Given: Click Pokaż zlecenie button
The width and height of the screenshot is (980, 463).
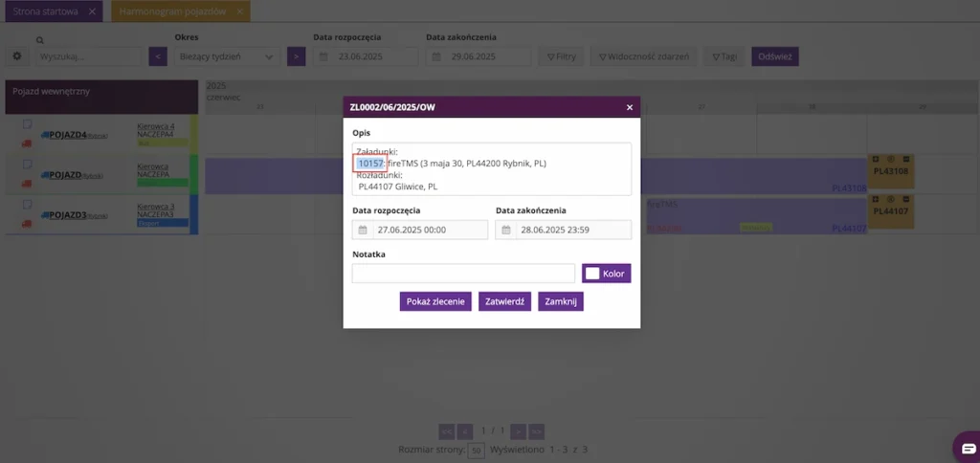Looking at the screenshot, I should pos(435,301).
